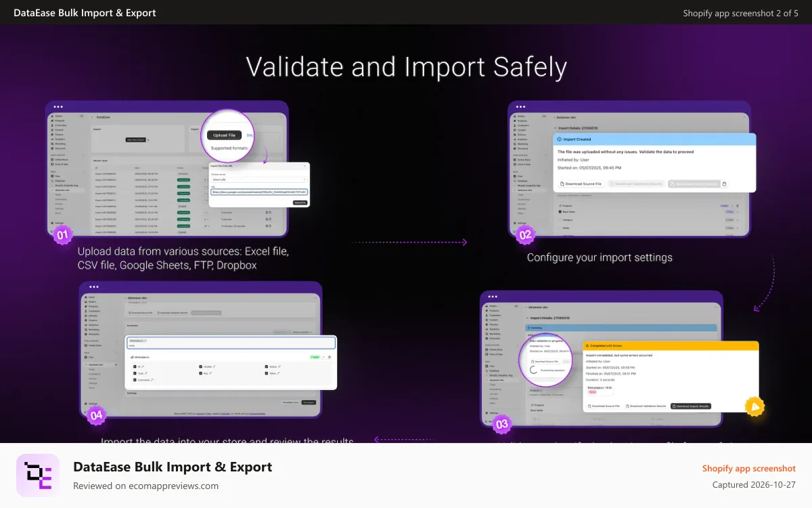Image resolution: width=812 pixels, height=508 pixels.
Task: Click the Processing operation spinner
Action: (533, 370)
